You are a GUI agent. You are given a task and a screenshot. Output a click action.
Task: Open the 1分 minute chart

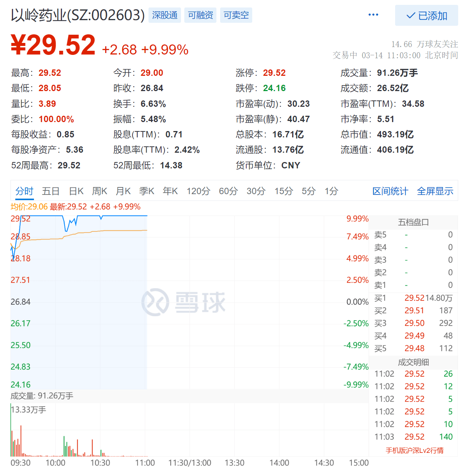click(331, 191)
